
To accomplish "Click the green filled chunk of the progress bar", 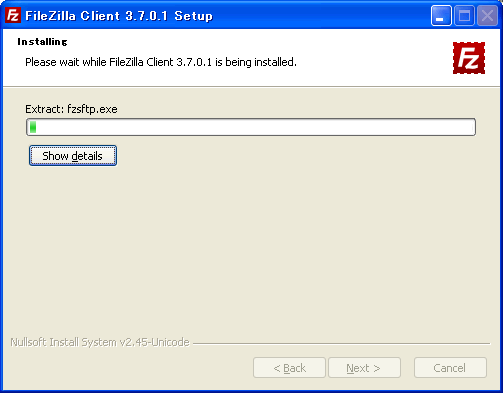I will point(33,127).
